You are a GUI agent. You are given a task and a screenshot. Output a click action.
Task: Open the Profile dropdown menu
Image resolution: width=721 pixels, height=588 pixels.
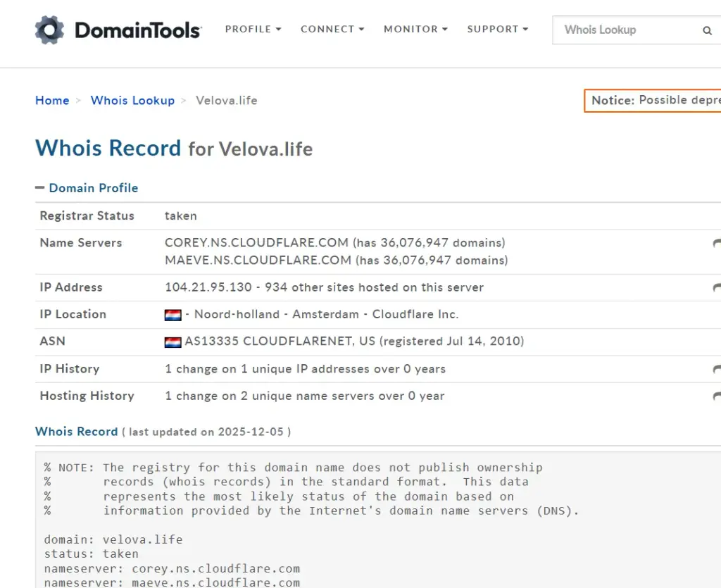coord(253,30)
